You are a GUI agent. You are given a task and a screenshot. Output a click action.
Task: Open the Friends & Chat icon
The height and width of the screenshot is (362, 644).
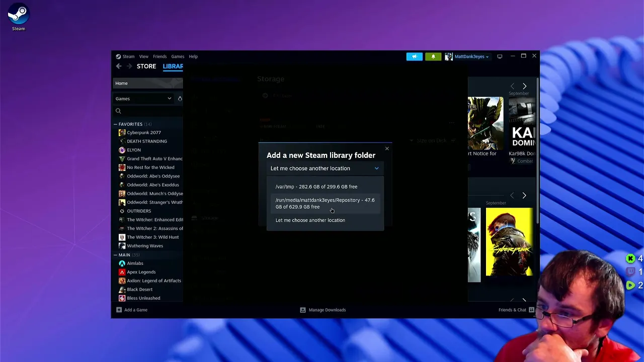coord(531,310)
